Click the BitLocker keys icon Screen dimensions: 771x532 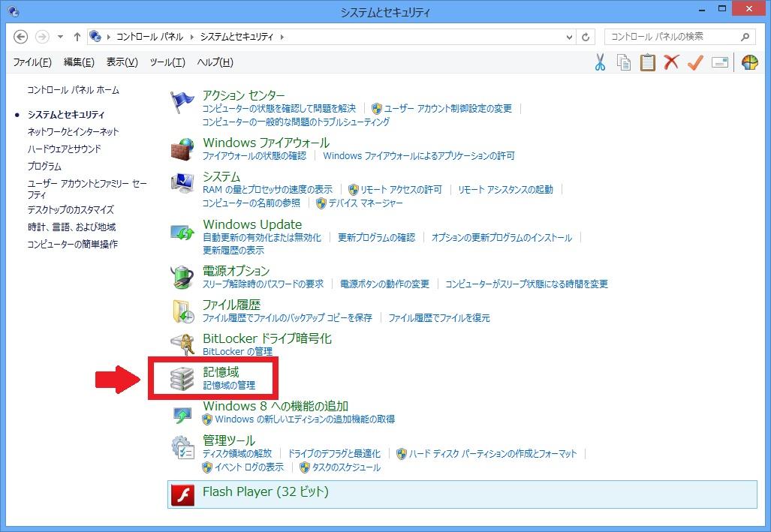(x=182, y=344)
